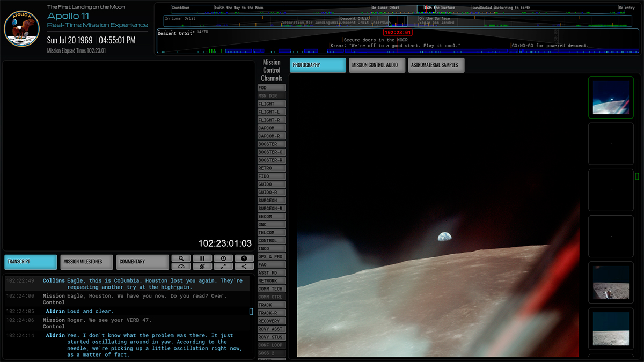Click the share icon button
Image resolution: width=644 pixels, height=362 pixels.
point(244,266)
